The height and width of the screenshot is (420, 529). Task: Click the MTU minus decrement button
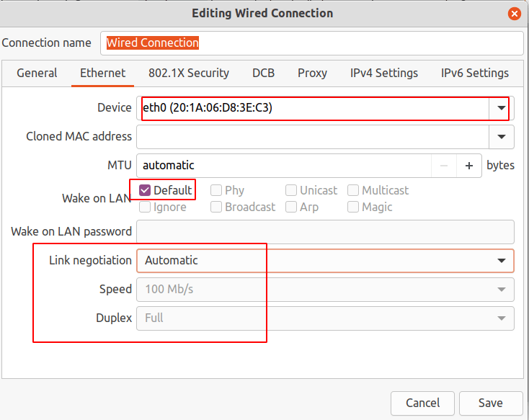(x=444, y=166)
